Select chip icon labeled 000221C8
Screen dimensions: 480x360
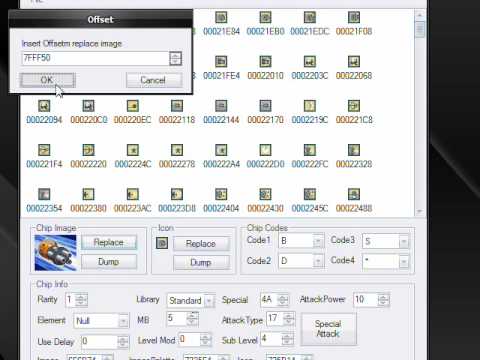tap(354, 106)
